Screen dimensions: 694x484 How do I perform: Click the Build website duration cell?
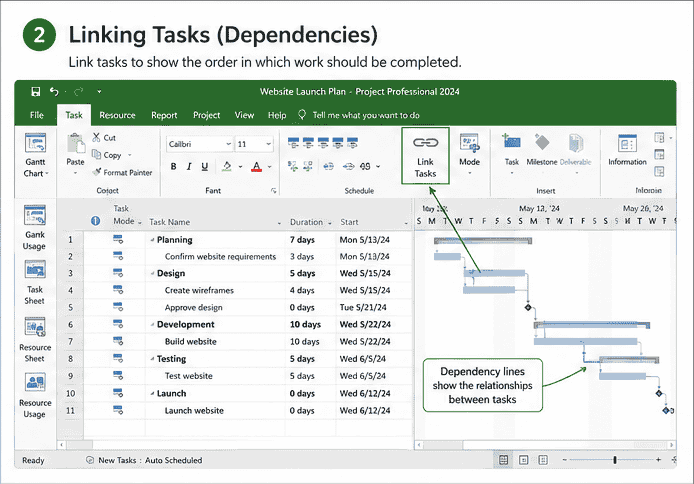coord(310,342)
